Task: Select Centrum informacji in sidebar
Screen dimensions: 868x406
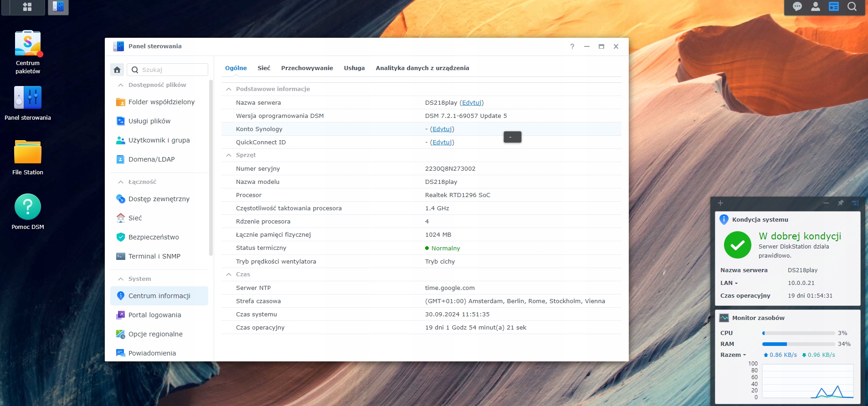Action: pos(159,296)
